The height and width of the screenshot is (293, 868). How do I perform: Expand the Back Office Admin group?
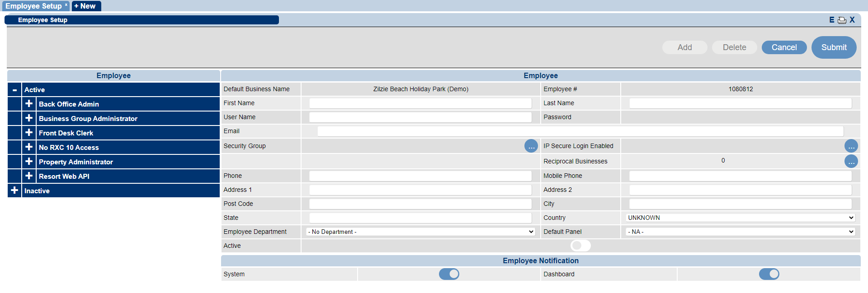click(29, 104)
